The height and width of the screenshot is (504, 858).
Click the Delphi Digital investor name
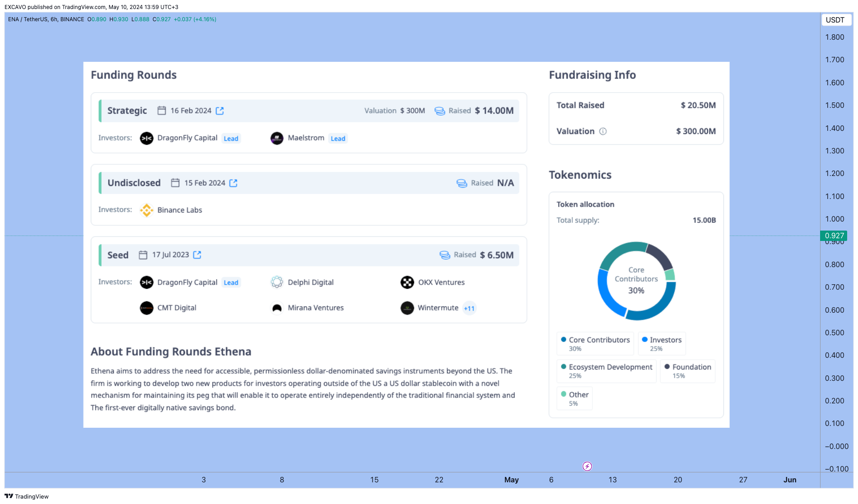[311, 282]
